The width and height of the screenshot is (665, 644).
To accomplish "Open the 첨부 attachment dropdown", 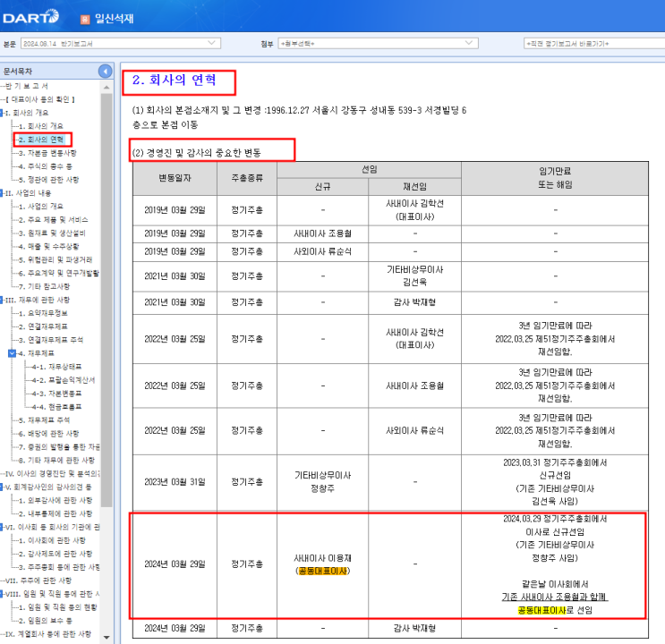I will [x=378, y=44].
